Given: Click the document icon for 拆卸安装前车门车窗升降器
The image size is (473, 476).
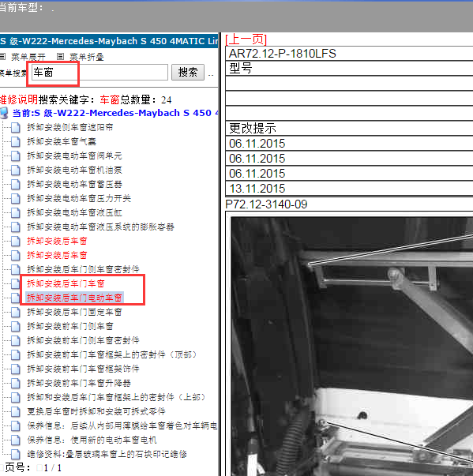Looking at the screenshot, I should 16,383.
